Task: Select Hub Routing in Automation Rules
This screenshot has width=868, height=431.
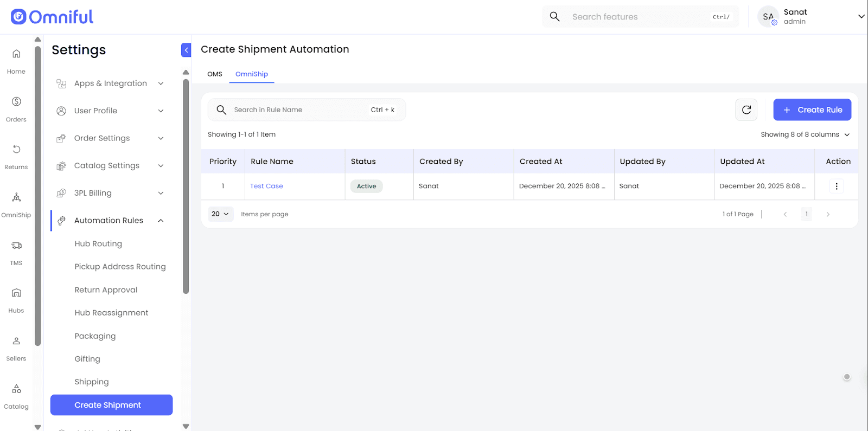Action: pos(98,244)
